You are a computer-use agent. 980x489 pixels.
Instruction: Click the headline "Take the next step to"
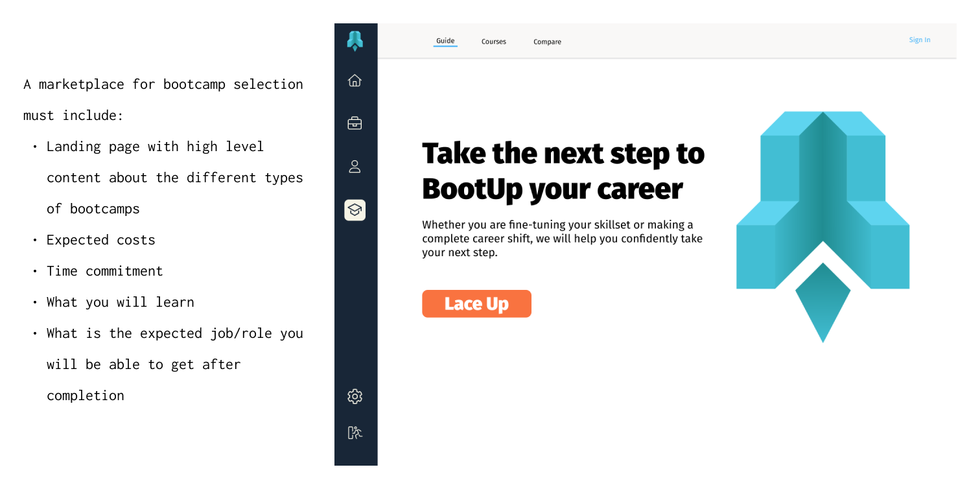coord(563,154)
